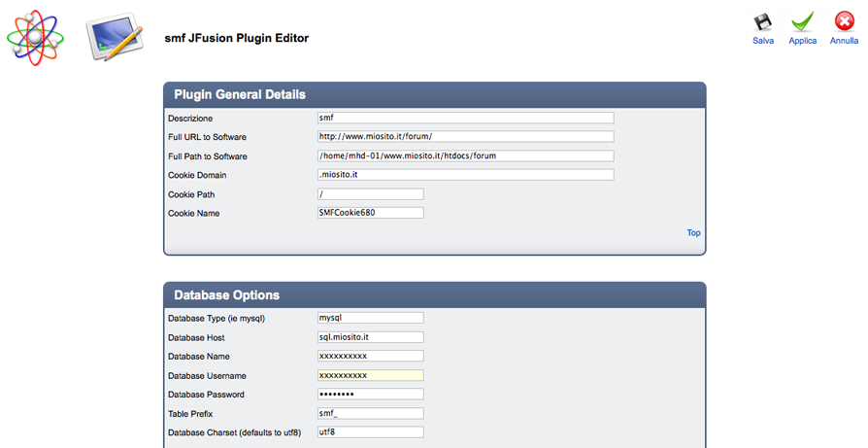Image resolution: width=868 pixels, height=448 pixels.
Task: Click the Descrizione label
Action: click(x=190, y=119)
